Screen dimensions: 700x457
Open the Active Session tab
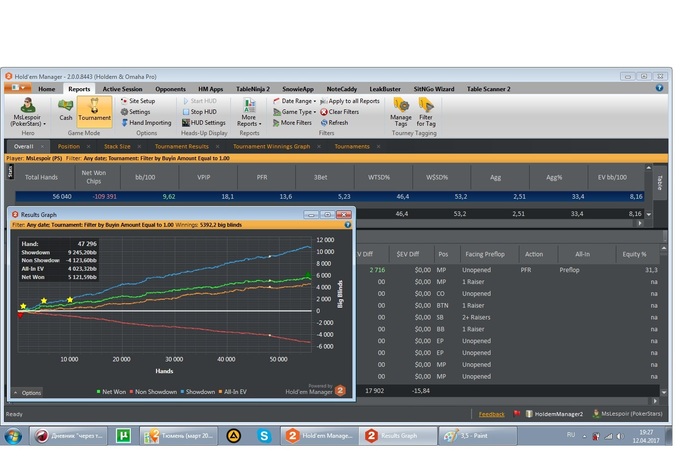(122, 89)
